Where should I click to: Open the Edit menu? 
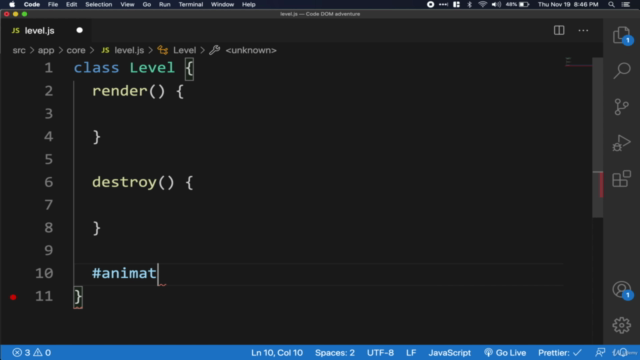(71, 4)
